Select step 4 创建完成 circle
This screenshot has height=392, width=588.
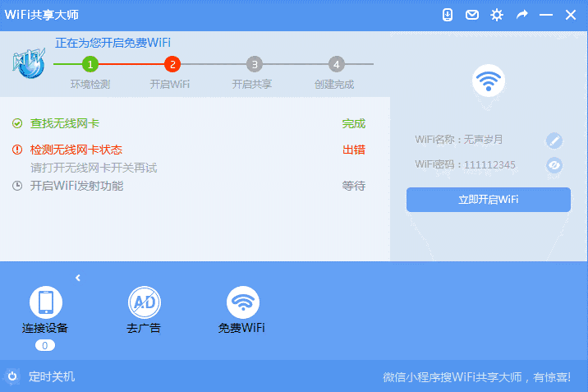pos(337,65)
